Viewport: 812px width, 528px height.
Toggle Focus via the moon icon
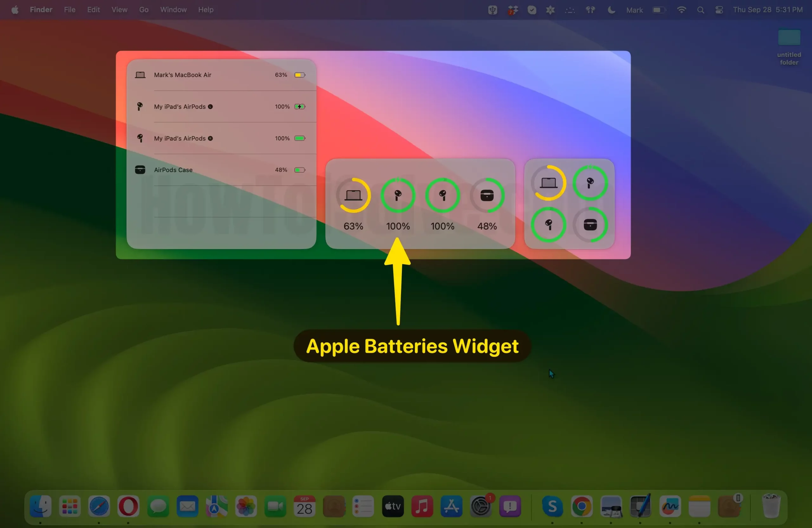point(611,10)
